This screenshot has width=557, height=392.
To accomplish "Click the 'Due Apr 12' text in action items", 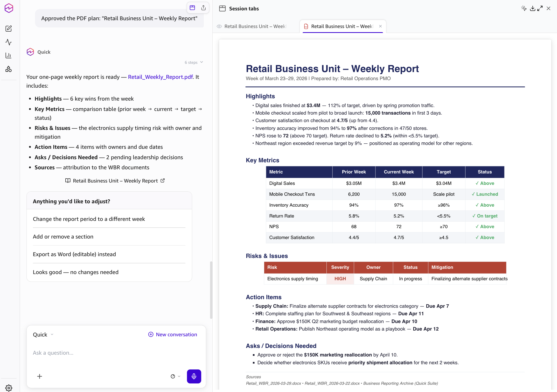I will pyautogui.click(x=426, y=329).
